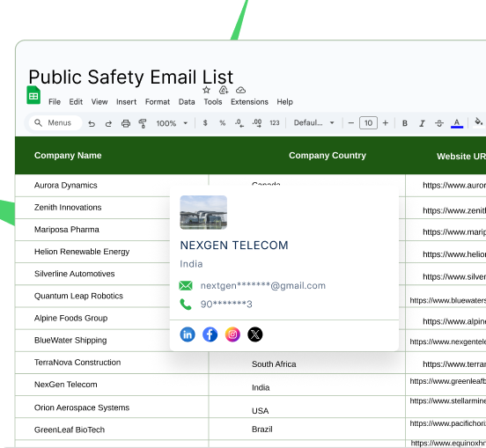This screenshot has height=448, width=486.
Task: Increase decimal places icon
Action: (x=257, y=123)
